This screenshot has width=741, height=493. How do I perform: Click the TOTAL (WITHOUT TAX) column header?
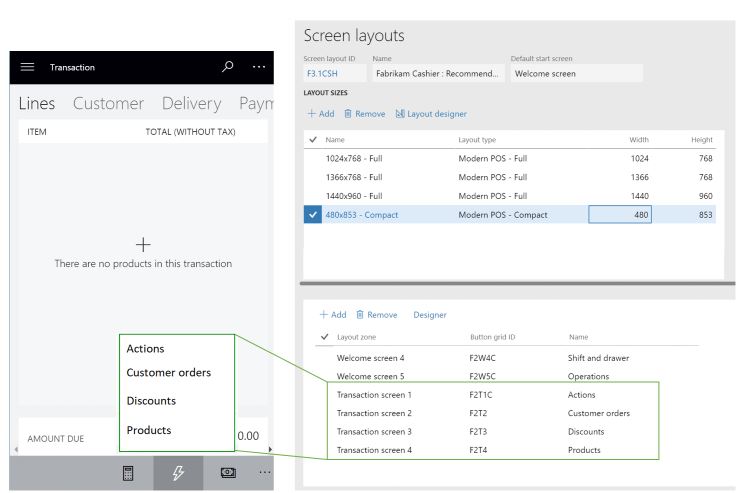(x=190, y=132)
